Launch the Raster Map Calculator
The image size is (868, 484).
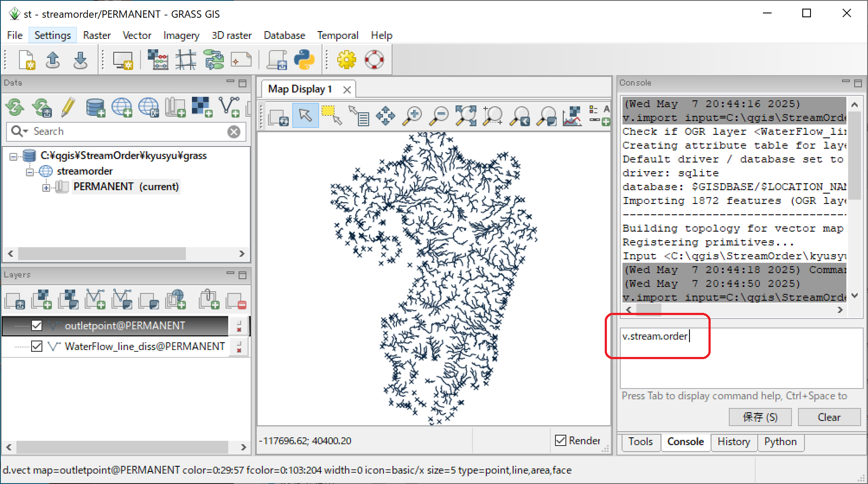[159, 60]
